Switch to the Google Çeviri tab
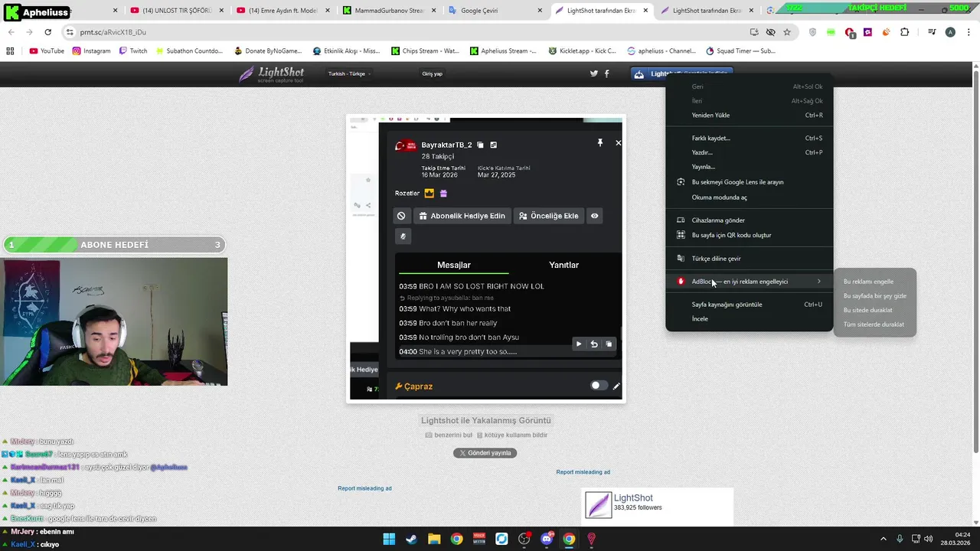 pos(495,11)
